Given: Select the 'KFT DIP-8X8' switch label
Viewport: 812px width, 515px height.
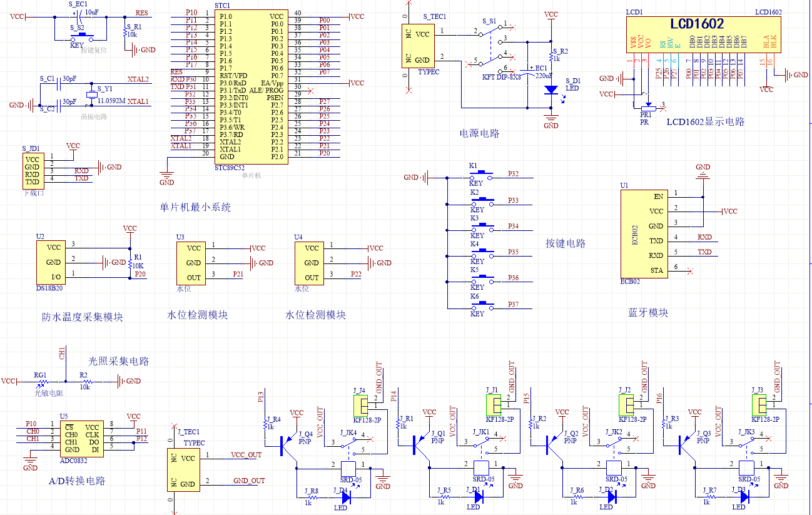Looking at the screenshot, I should (x=503, y=76).
